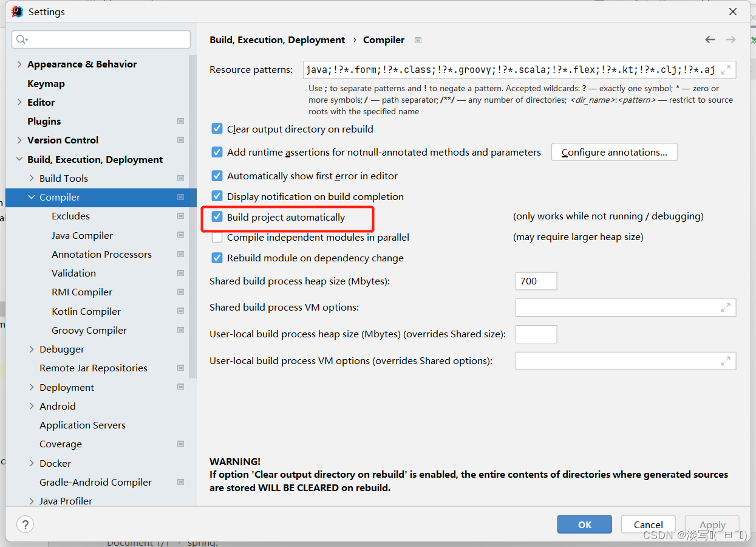The width and height of the screenshot is (756, 547).
Task: Click project icon beside Plugins row
Action: coord(180,121)
